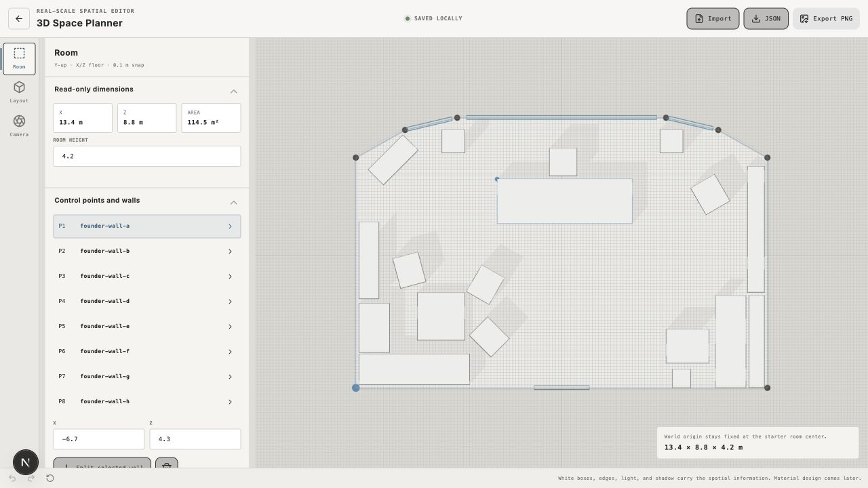Switch to the Layout tool
Viewport: 868px width, 488px height.
pyautogui.click(x=19, y=93)
